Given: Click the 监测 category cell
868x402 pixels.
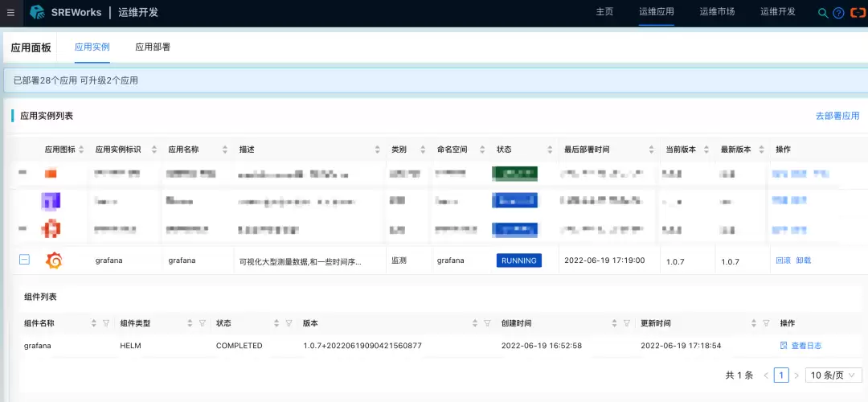Looking at the screenshot, I should 399,260.
